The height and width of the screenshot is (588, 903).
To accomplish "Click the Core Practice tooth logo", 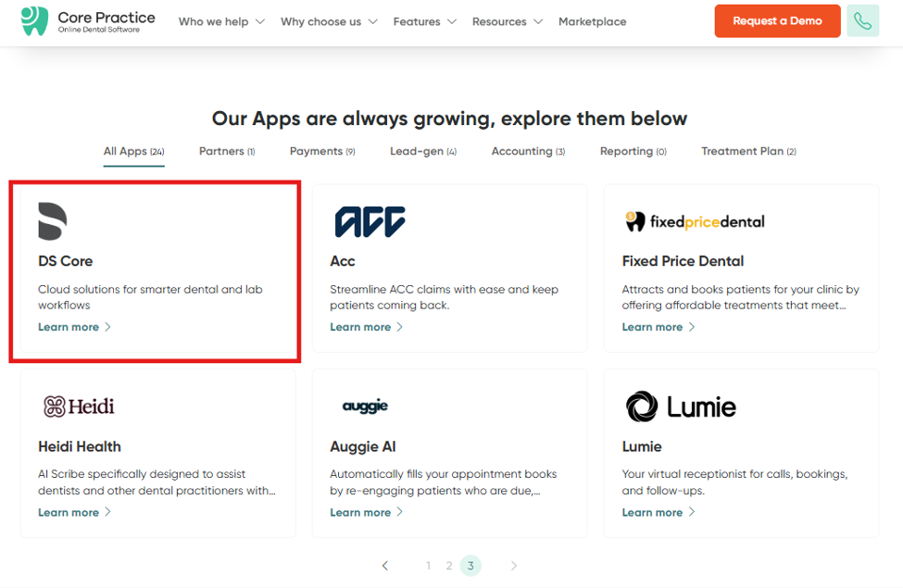I will click(34, 20).
